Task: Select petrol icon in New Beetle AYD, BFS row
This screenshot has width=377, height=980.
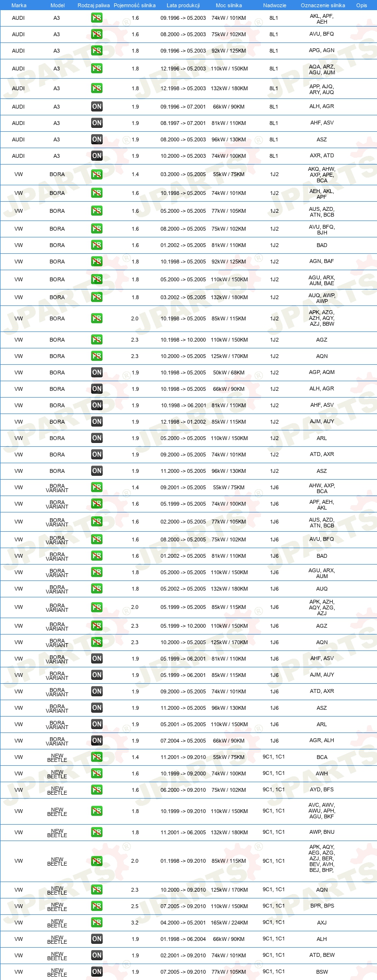Action: 96,790
